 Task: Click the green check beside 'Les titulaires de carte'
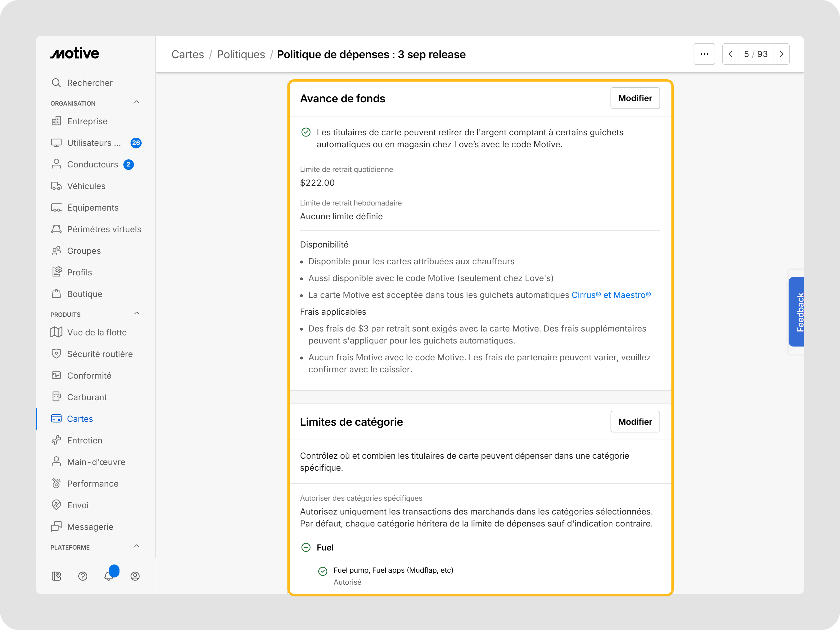coord(306,132)
